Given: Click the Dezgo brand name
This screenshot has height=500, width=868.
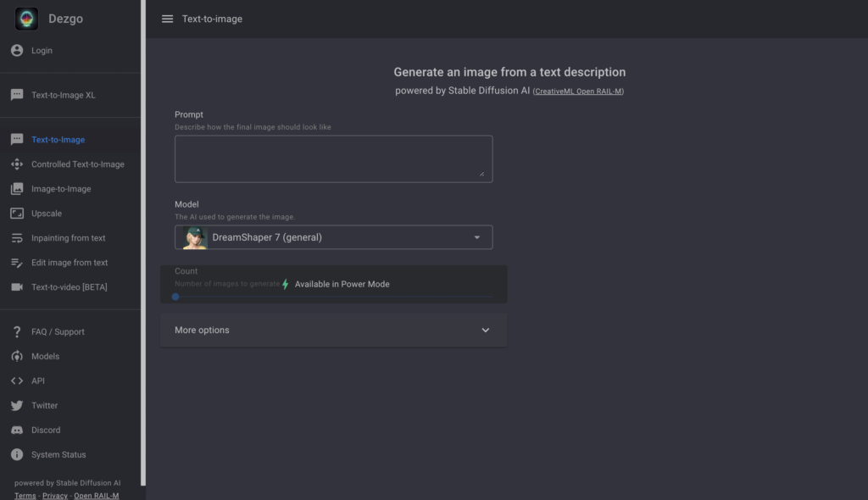Looking at the screenshot, I should click(x=66, y=19).
